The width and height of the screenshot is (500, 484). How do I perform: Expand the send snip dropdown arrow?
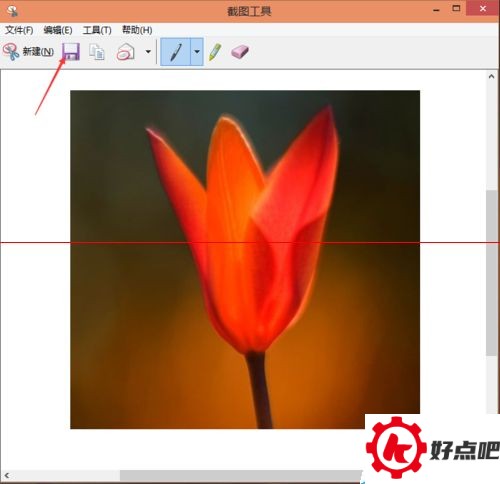point(148,52)
